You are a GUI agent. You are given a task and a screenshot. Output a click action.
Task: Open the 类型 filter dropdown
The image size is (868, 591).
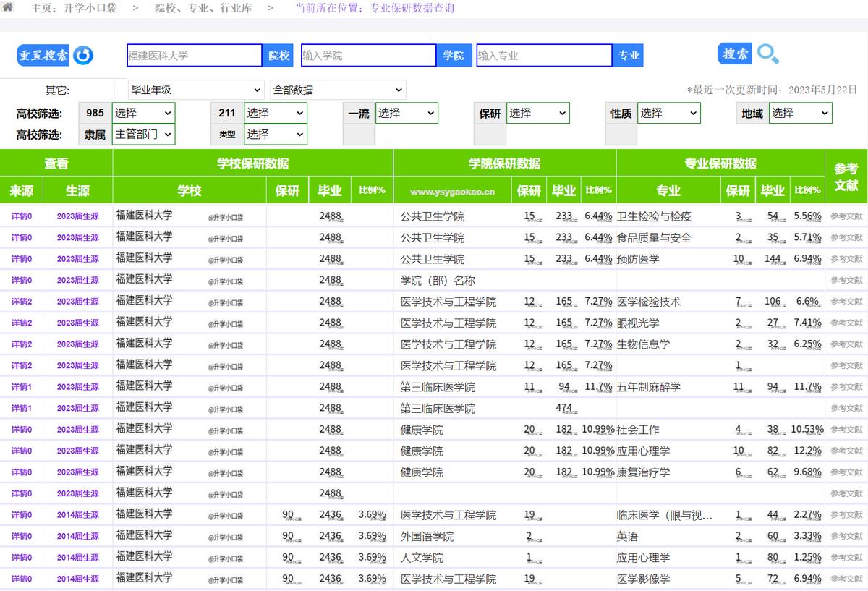click(x=275, y=135)
